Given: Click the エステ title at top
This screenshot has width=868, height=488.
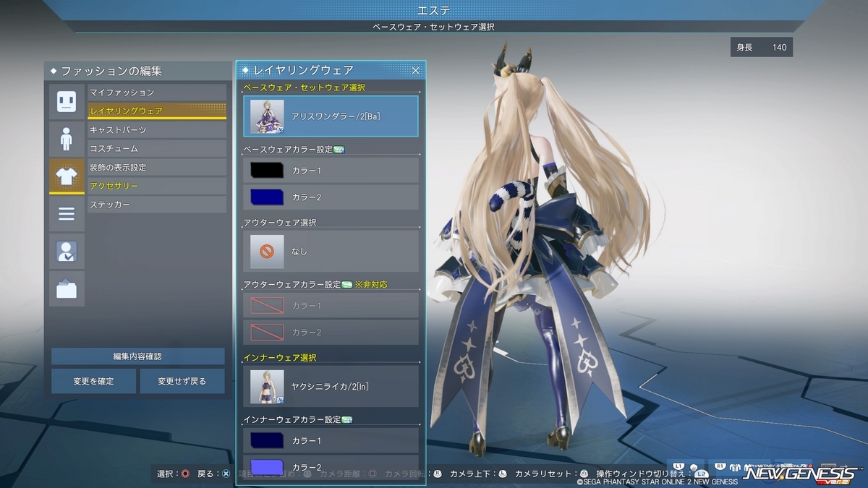Looking at the screenshot, I should tap(434, 9).
